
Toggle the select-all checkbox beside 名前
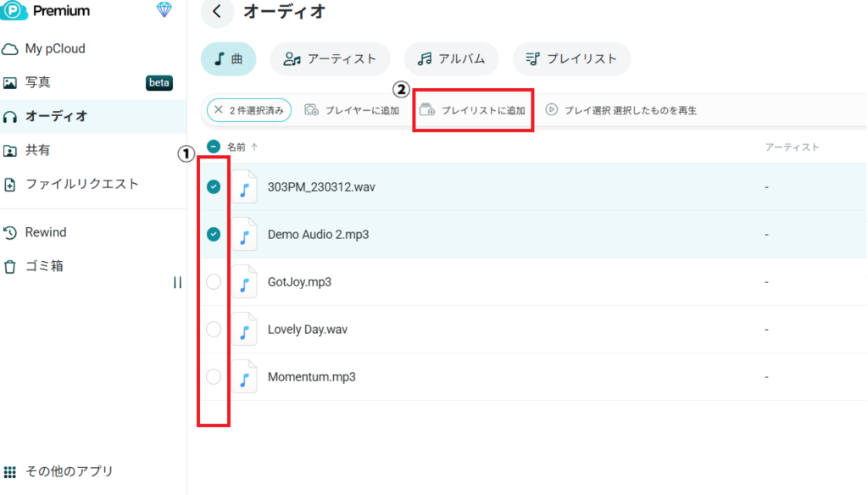[x=214, y=147]
